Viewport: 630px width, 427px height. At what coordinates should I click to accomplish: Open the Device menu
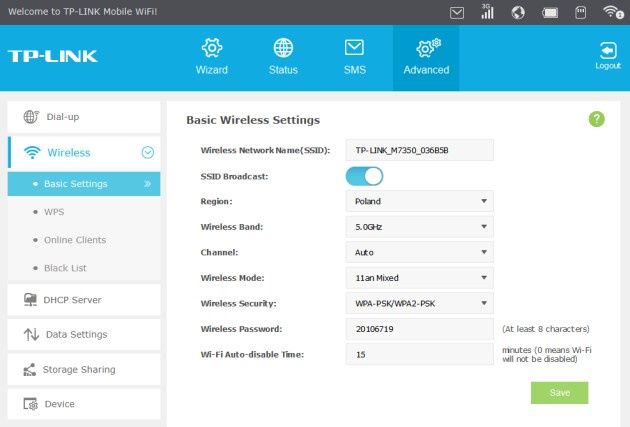click(x=84, y=404)
